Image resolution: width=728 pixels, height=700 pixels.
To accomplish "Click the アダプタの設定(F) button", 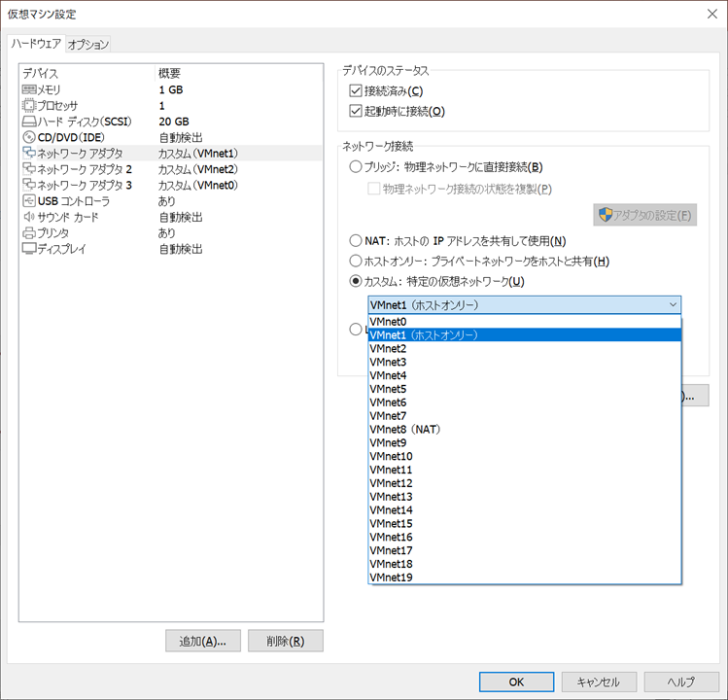I will (644, 215).
